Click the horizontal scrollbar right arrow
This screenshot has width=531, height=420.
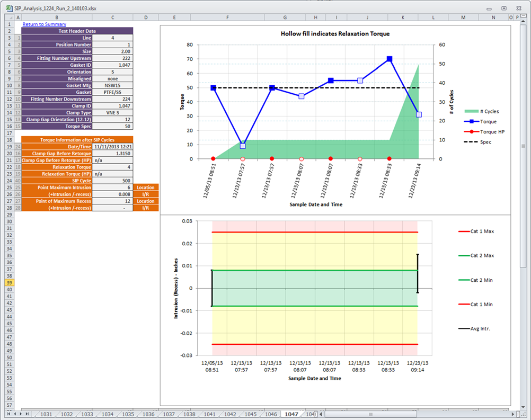click(512, 414)
